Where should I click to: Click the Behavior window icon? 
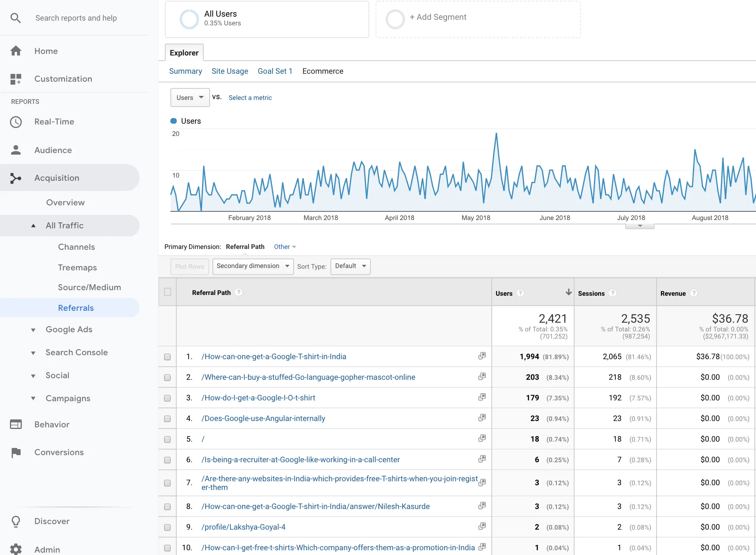pos(16,424)
